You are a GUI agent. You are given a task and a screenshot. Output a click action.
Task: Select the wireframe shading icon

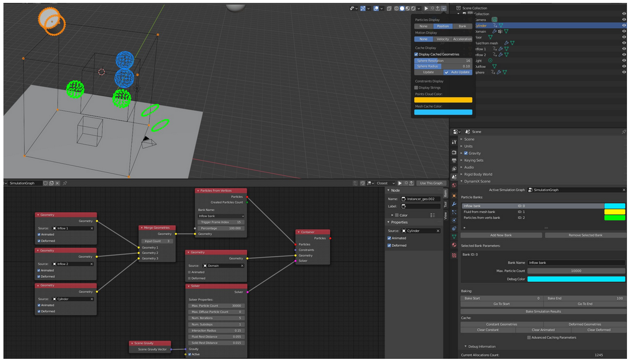click(x=396, y=9)
